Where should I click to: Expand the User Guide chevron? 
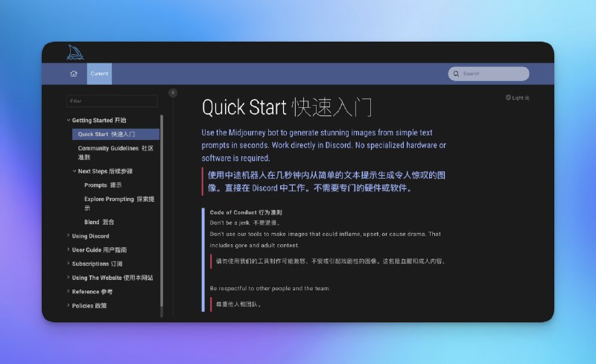[69, 249]
